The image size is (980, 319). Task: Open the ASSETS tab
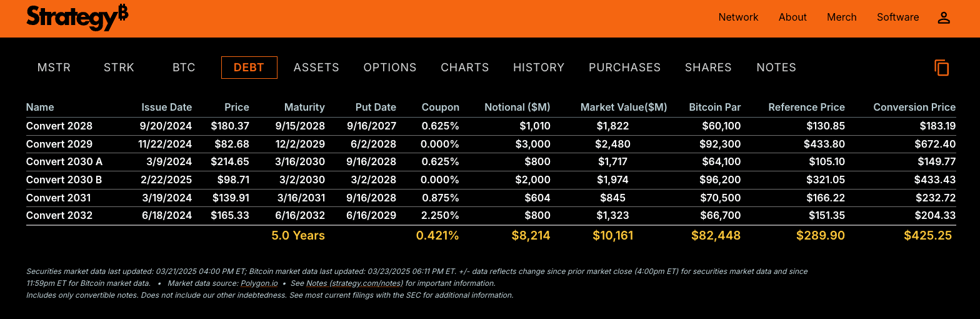point(316,68)
